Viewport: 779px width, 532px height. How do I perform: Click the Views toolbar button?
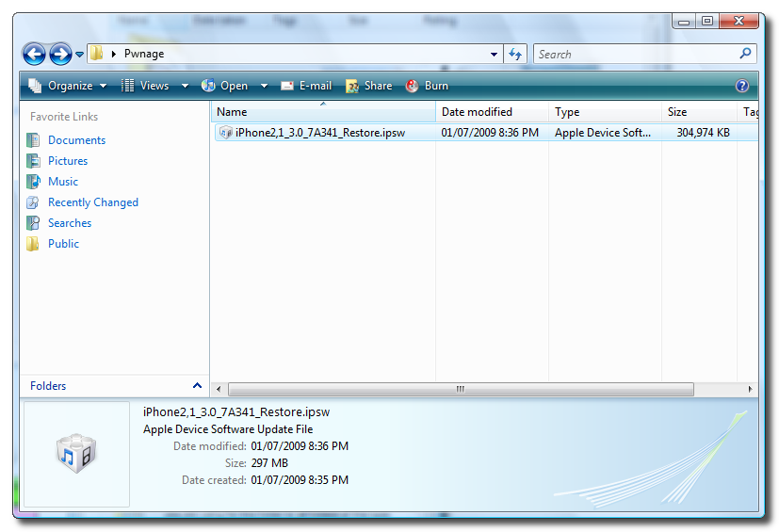click(x=145, y=86)
